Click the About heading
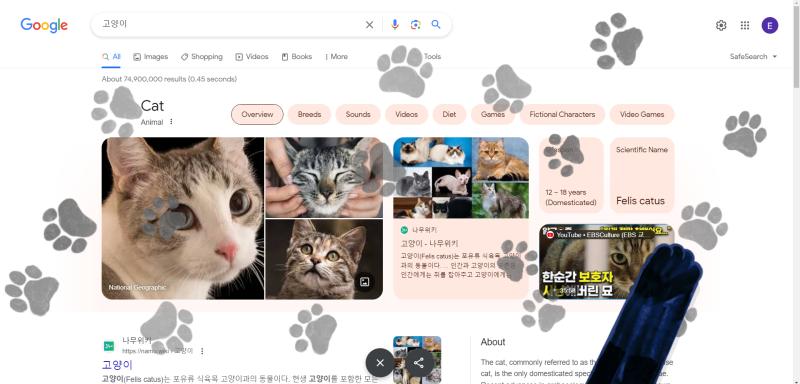Viewport: 800px width, 384px height. click(493, 342)
